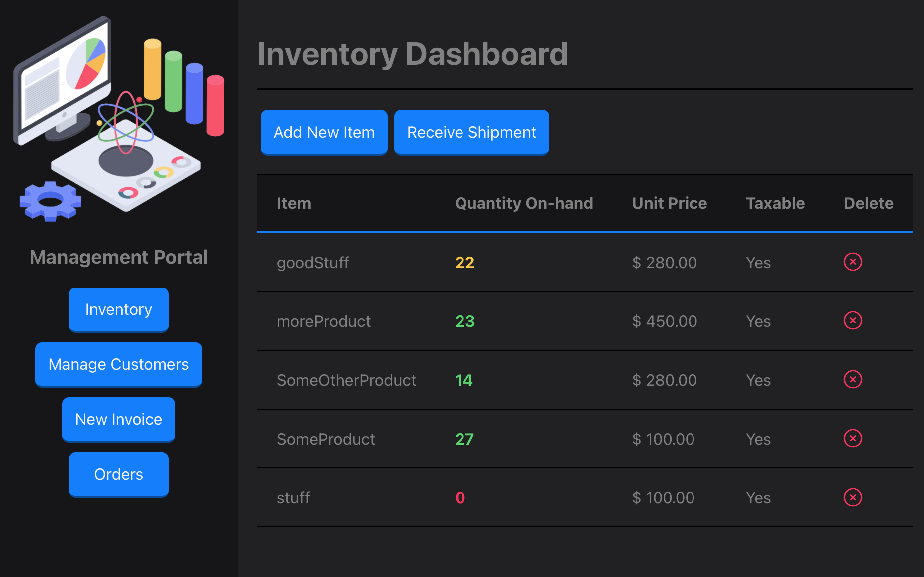Toggle taxable status for goodStuff
Viewport: 924px width, 577px height.
[758, 262]
